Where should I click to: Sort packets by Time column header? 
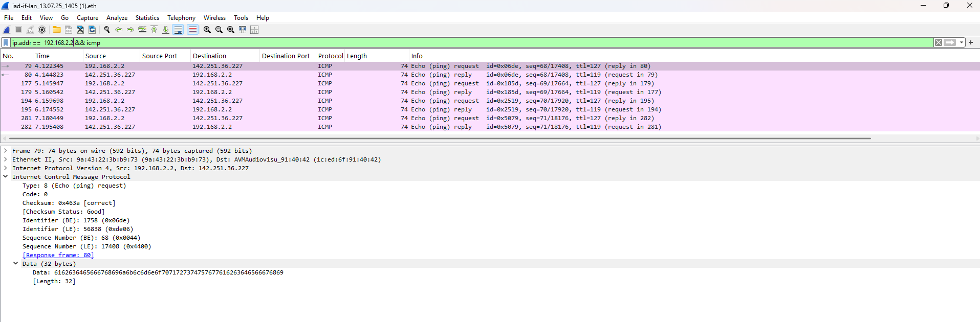coord(58,56)
